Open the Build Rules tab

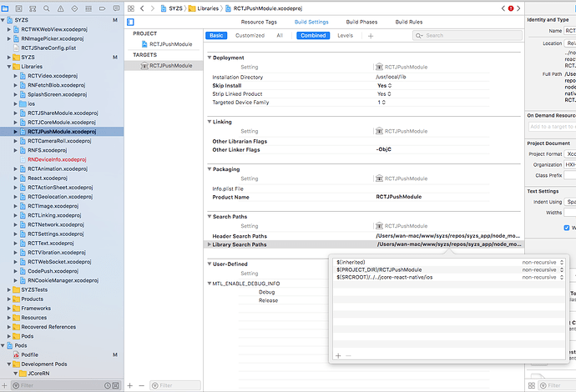408,22
